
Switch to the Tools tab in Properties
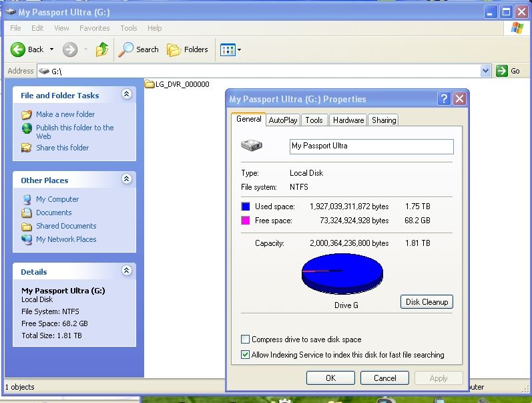314,120
